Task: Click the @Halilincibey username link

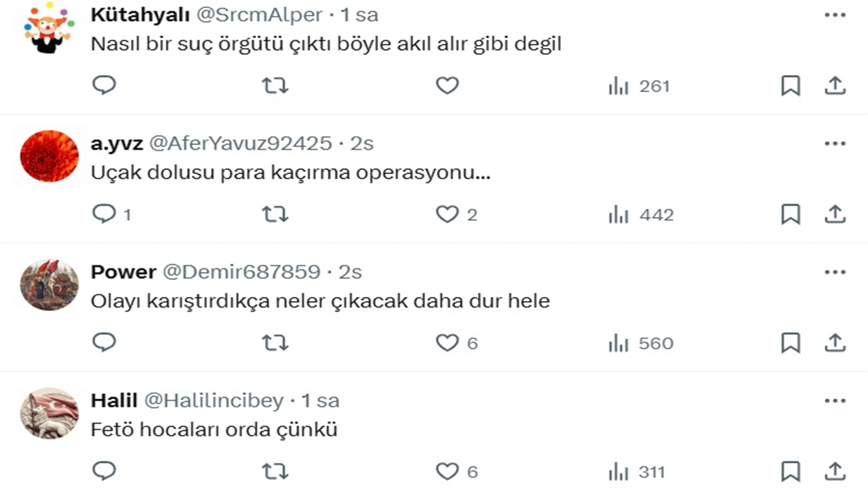Action: 214,401
